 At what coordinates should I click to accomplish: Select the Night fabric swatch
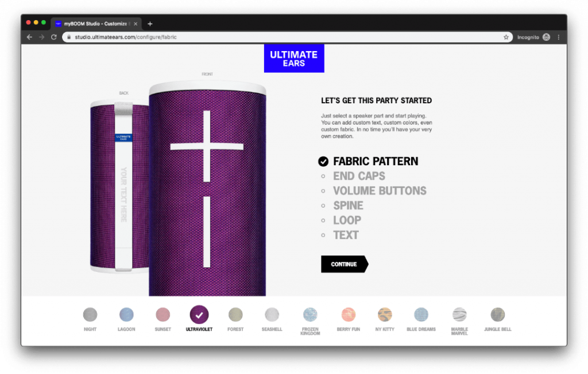pos(90,315)
